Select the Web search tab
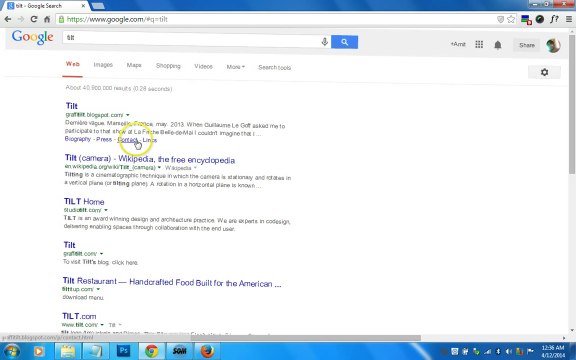Screen dimensions: 576x360 [x=72, y=64]
